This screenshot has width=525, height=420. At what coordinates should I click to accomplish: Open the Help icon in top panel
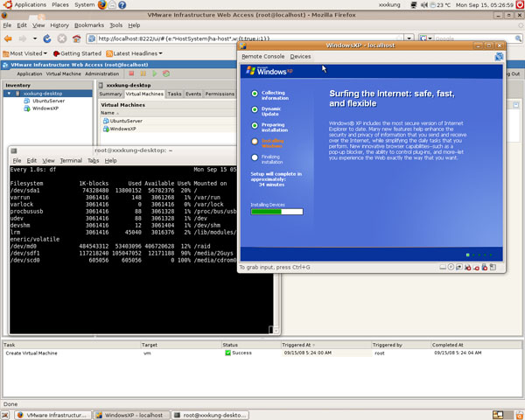tap(122, 4)
